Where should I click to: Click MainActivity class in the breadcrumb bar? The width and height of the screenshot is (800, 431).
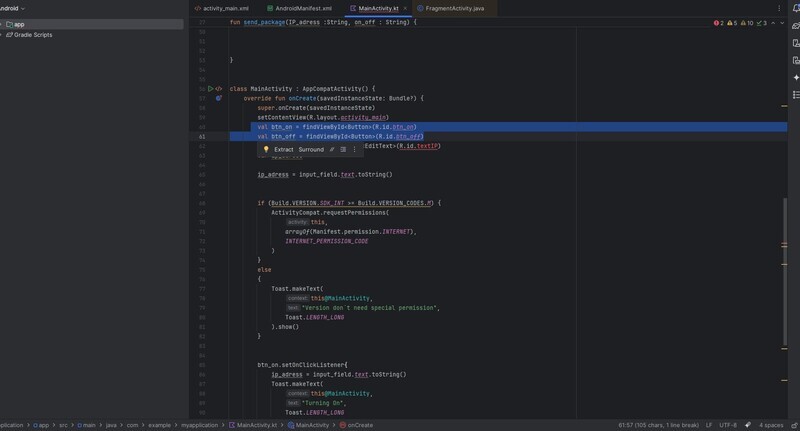point(308,425)
